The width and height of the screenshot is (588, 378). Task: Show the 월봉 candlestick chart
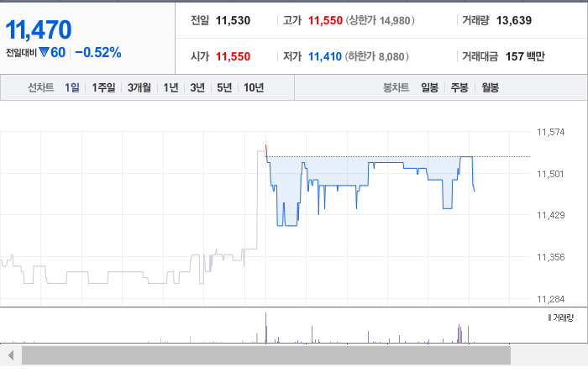(x=490, y=87)
